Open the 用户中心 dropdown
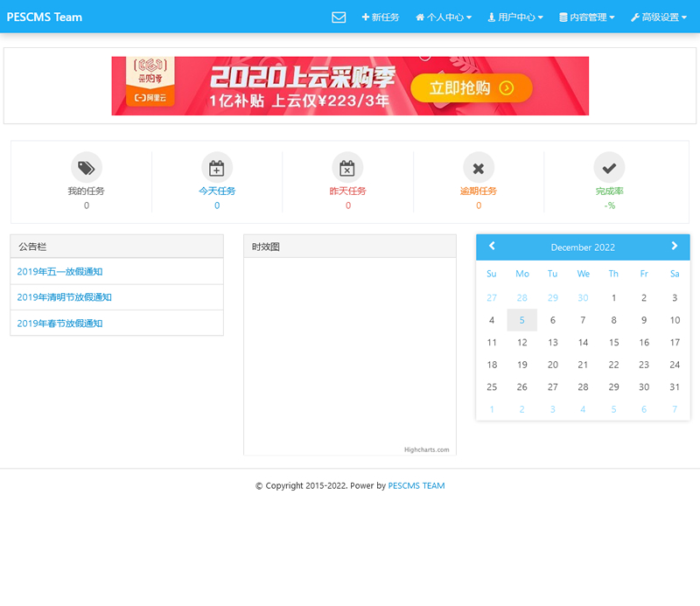700x606 pixels. point(514,16)
